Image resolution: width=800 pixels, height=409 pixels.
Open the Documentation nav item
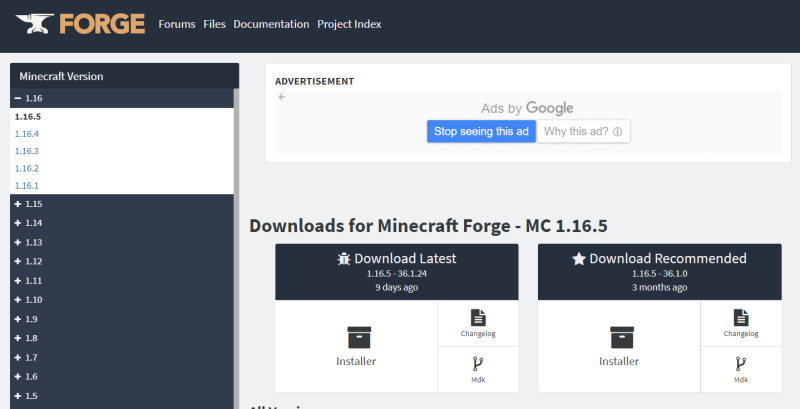click(271, 24)
